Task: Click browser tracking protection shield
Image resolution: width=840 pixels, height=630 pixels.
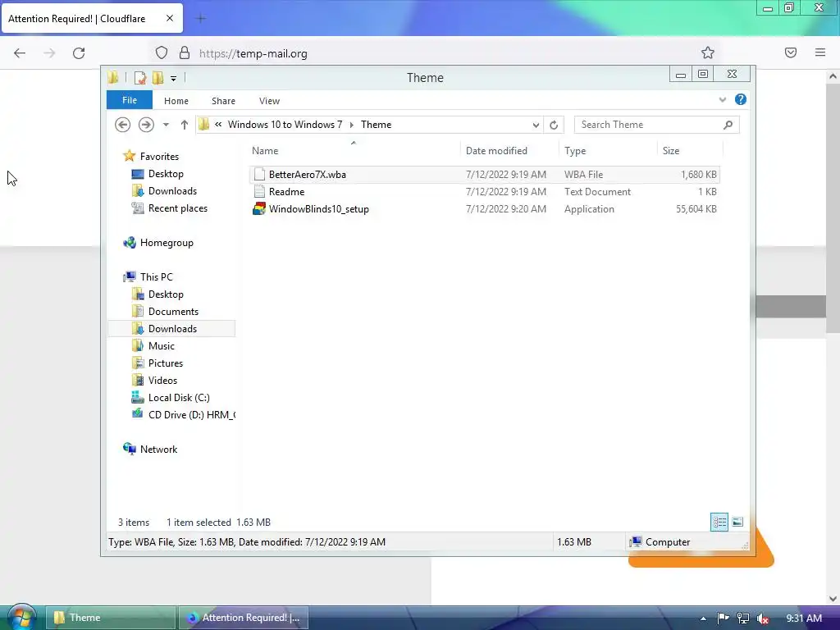Action: [162, 52]
